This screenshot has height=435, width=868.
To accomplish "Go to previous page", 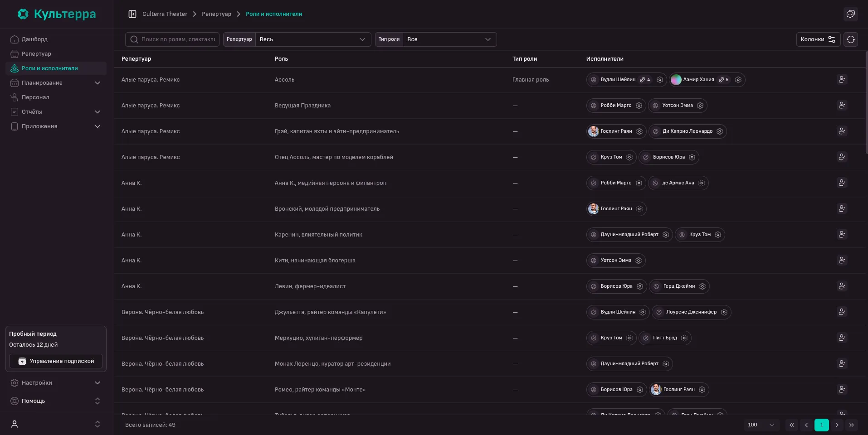I will [806, 425].
